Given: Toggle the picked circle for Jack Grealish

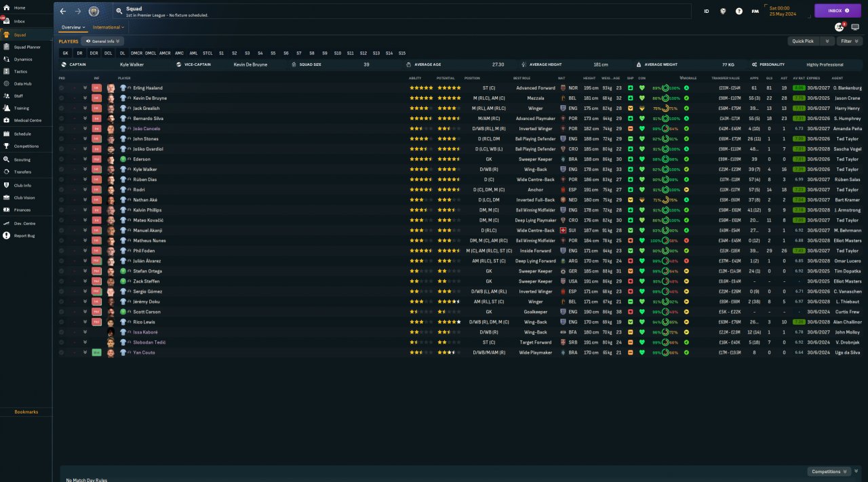Looking at the screenshot, I should tap(62, 108).
